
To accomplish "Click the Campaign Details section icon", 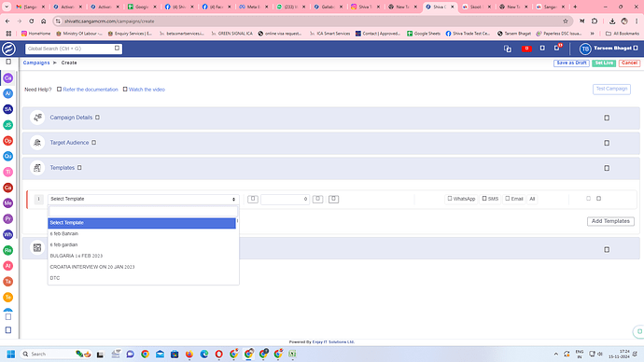I will [37, 118].
